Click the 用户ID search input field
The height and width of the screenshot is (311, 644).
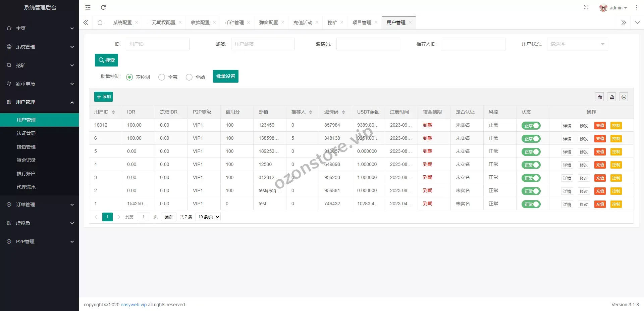(x=157, y=44)
